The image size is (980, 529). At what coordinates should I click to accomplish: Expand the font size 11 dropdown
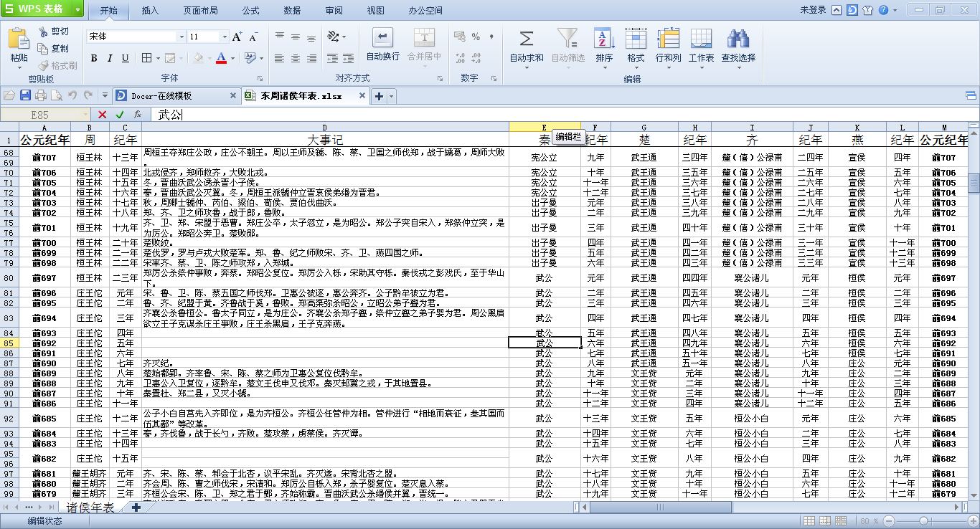click(225, 37)
